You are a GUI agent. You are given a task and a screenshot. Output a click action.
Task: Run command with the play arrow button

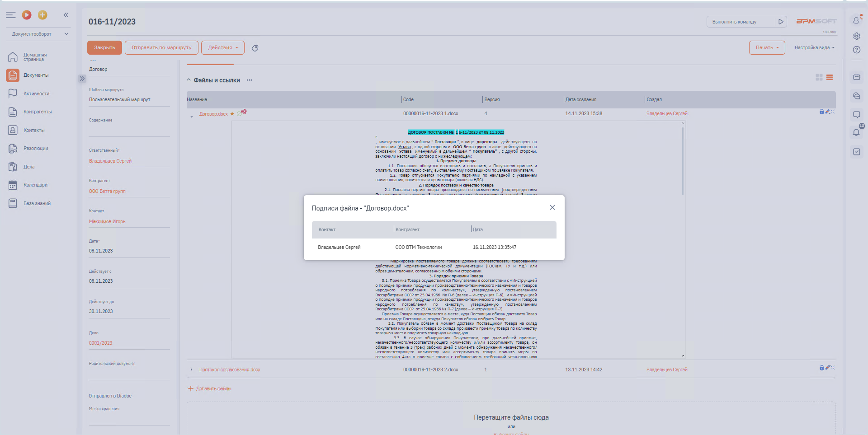781,22
